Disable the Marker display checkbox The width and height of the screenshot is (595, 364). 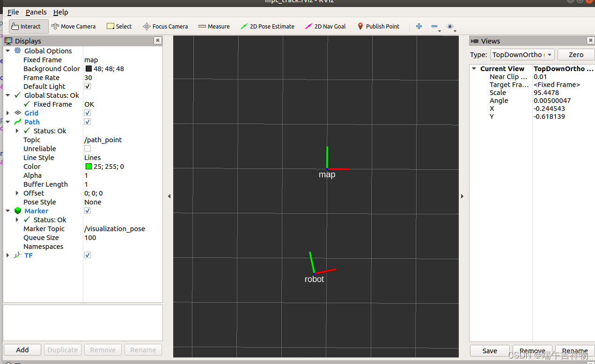(x=88, y=211)
